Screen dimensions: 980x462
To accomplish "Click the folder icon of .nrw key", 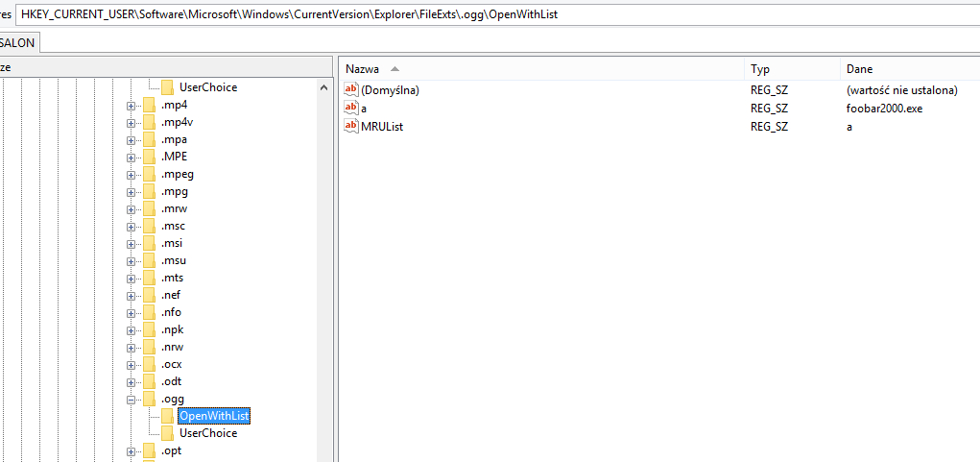I will [x=149, y=347].
